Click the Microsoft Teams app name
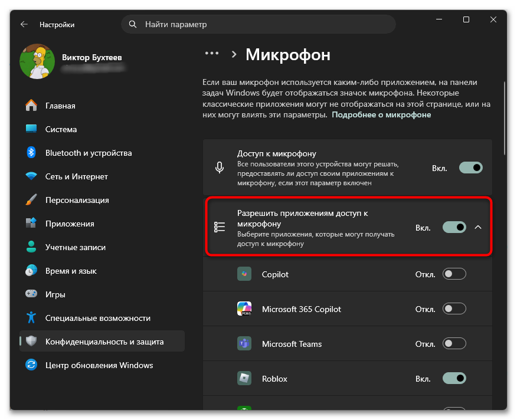This screenshot has height=420, width=517. click(292, 344)
